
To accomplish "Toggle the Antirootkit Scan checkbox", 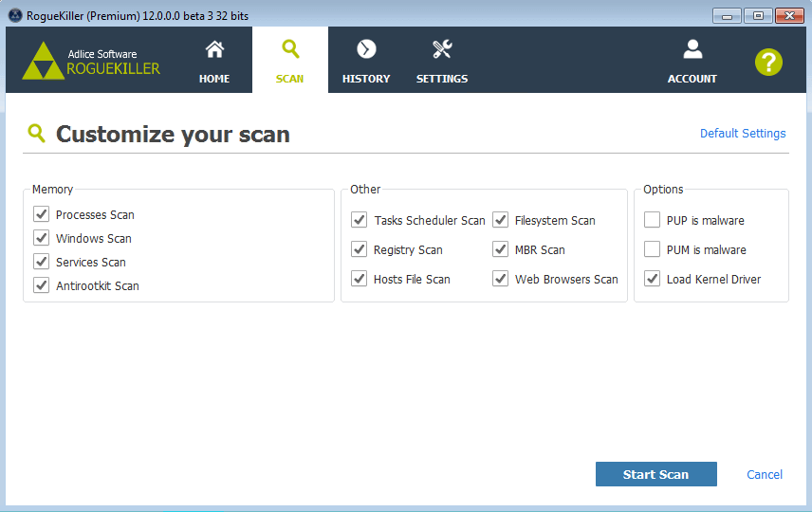I will tap(41, 285).
